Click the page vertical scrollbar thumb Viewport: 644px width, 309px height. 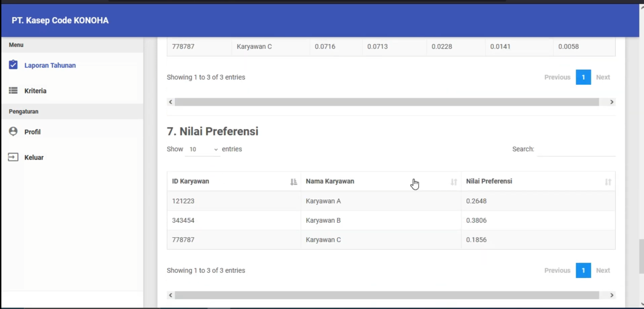tap(641, 256)
